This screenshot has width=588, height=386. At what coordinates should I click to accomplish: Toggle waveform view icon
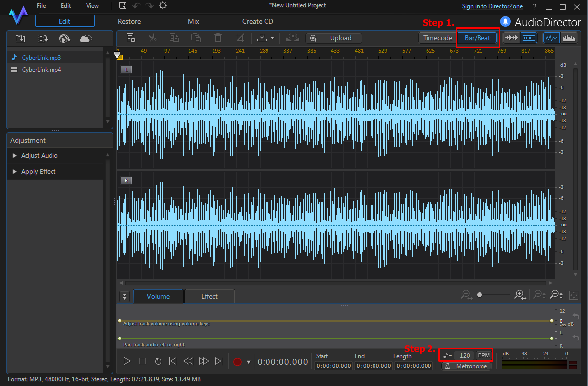click(551, 38)
